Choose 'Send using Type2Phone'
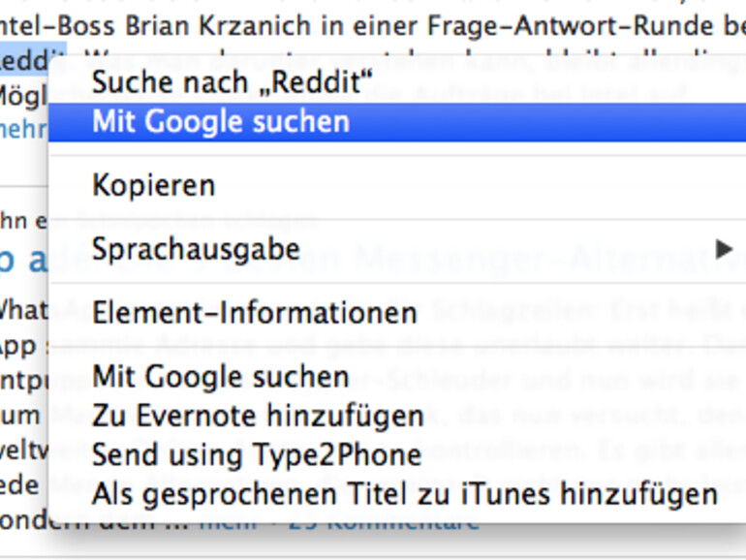Viewport: 746px width, 560px height. click(x=257, y=454)
